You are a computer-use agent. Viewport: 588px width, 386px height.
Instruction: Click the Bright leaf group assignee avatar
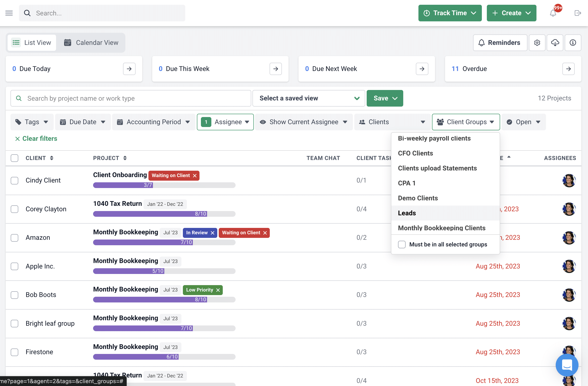(569, 324)
